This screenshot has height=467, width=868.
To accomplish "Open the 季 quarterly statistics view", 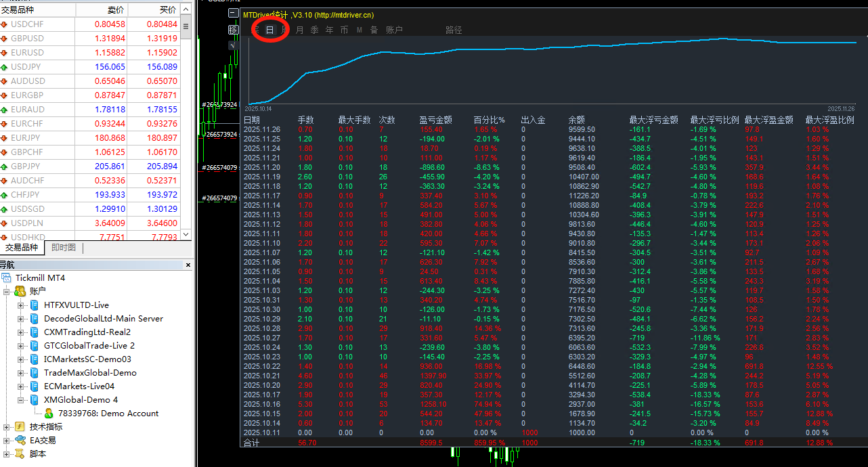I will (314, 30).
